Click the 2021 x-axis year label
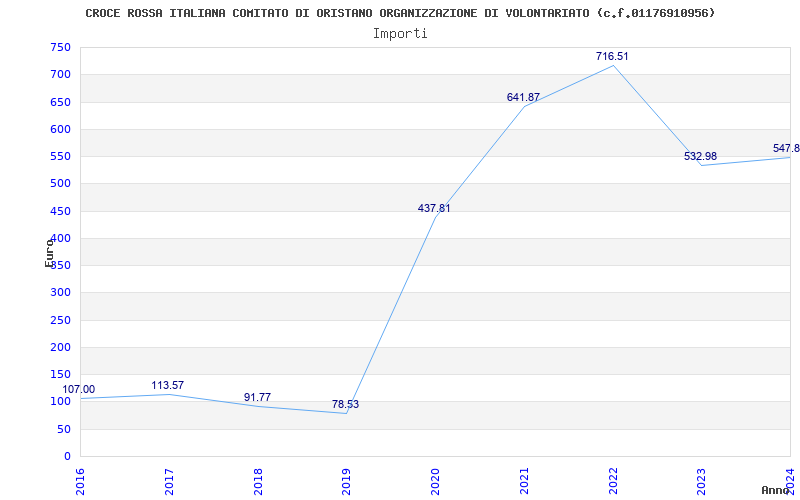This screenshot has width=800, height=500. point(524,481)
